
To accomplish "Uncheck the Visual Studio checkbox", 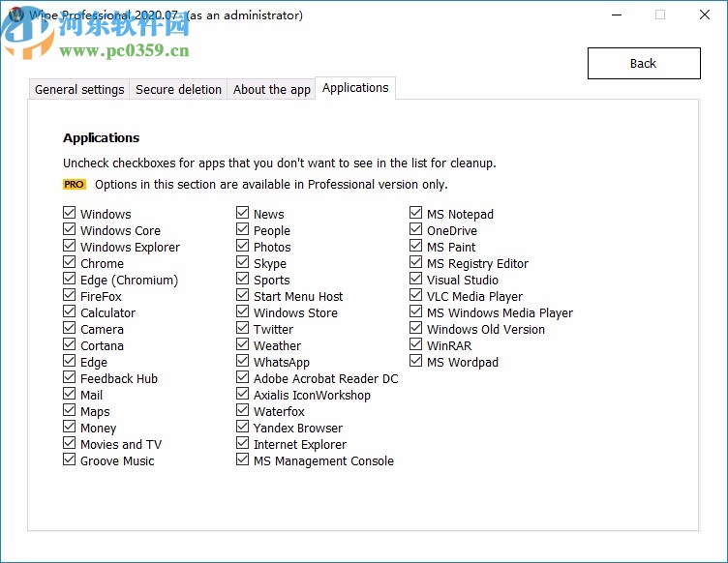I will pos(415,279).
